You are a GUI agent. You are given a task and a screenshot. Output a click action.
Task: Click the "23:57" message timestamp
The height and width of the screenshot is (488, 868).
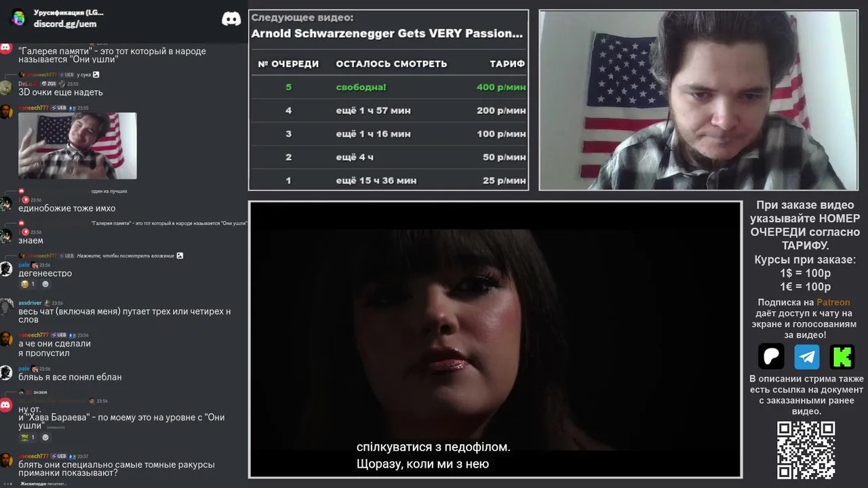click(x=83, y=457)
